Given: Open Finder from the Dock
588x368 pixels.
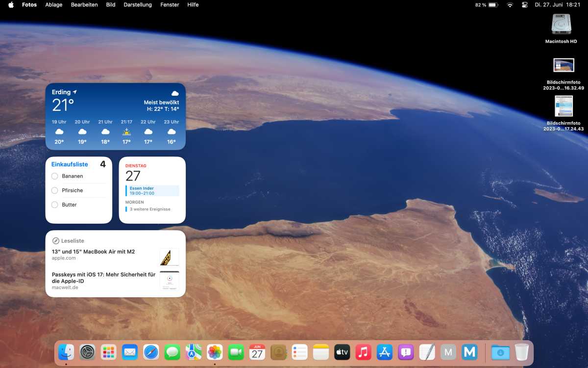Looking at the screenshot, I should (x=66, y=352).
